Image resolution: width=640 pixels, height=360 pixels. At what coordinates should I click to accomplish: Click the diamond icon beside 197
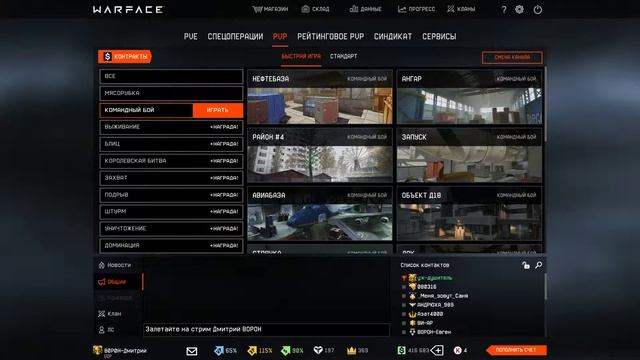(x=318, y=350)
